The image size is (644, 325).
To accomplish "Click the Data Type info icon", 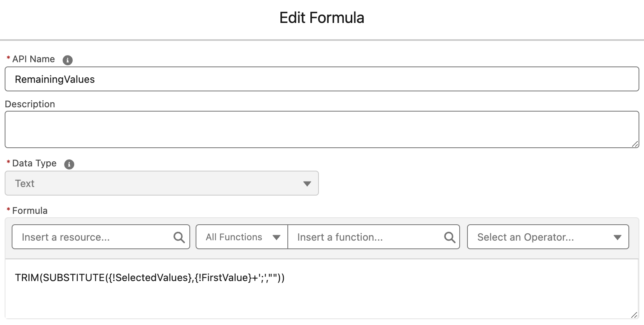I will (x=69, y=164).
